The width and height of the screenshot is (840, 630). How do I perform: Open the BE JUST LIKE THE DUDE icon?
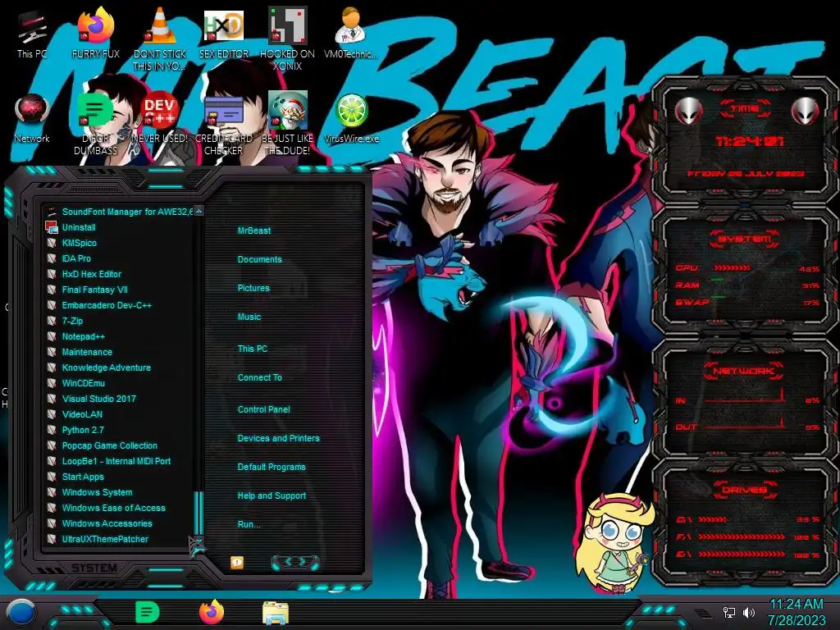click(x=288, y=123)
